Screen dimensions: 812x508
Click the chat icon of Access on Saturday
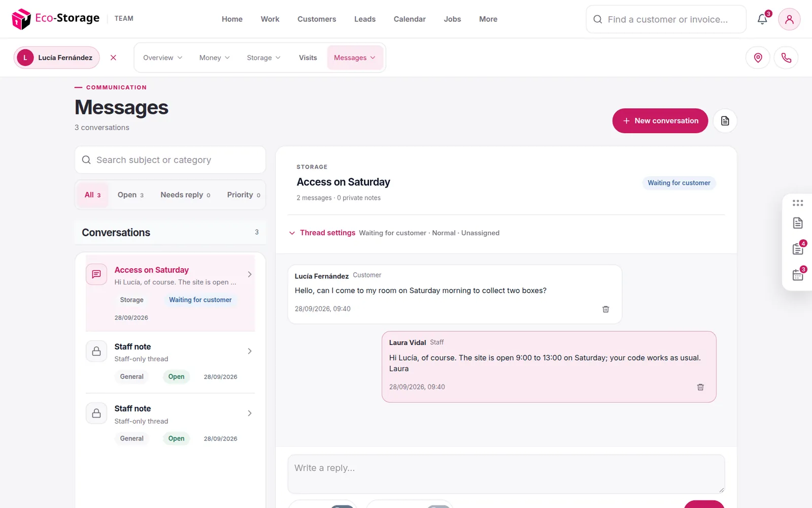(96, 274)
